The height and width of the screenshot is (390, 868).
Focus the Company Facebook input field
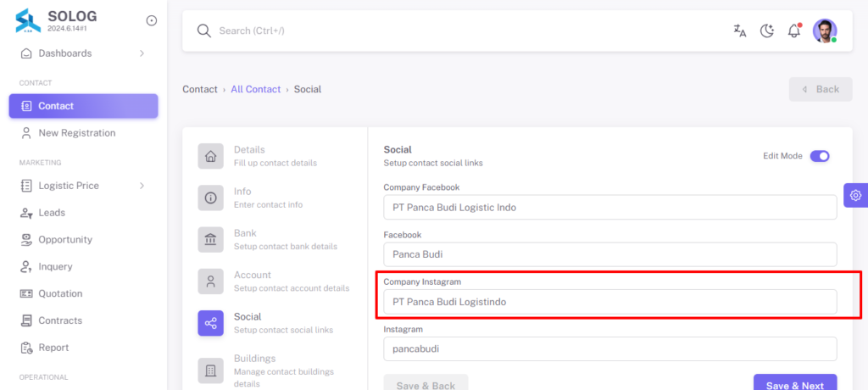pos(610,207)
